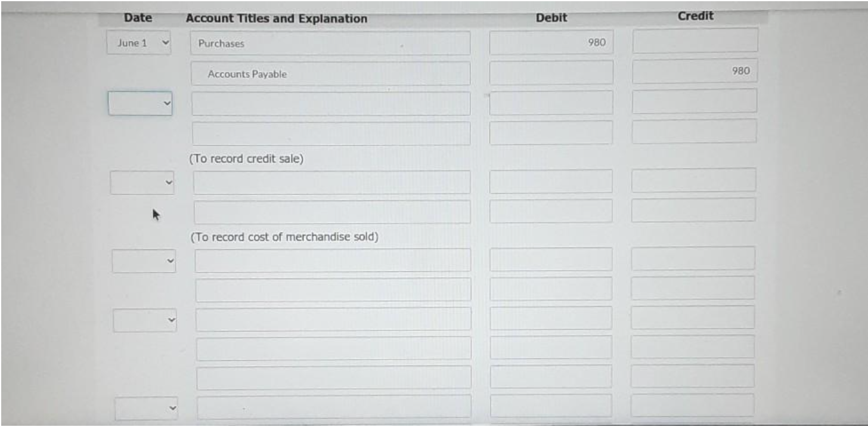Image resolution: width=868 pixels, height=427 pixels.
Task: Click the Accounts Payable account title field
Action: [x=331, y=73]
